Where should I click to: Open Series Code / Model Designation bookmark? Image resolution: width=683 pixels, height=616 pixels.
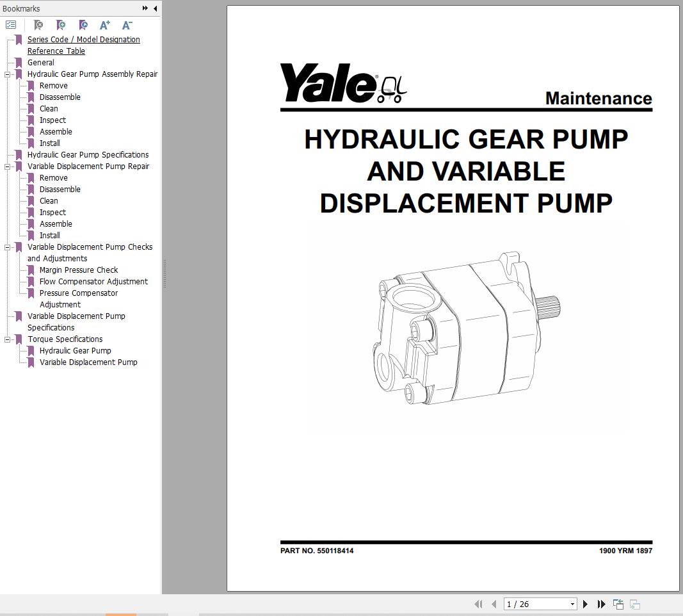click(x=83, y=40)
